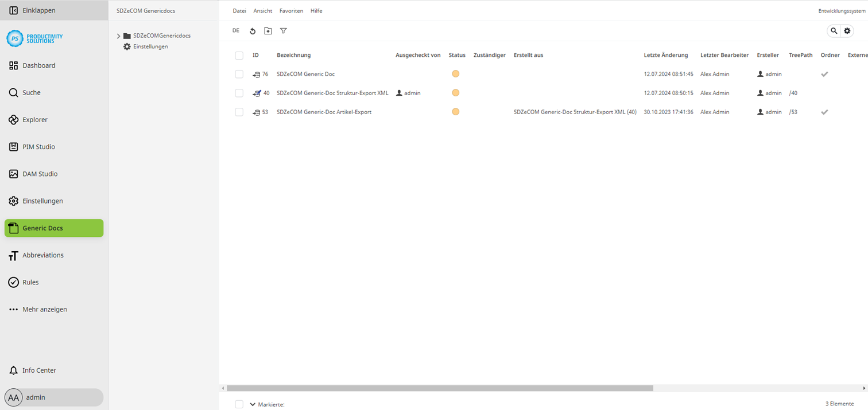868x410 pixels.
Task: Check the select-all checkbox above the list
Action: pyautogui.click(x=239, y=55)
